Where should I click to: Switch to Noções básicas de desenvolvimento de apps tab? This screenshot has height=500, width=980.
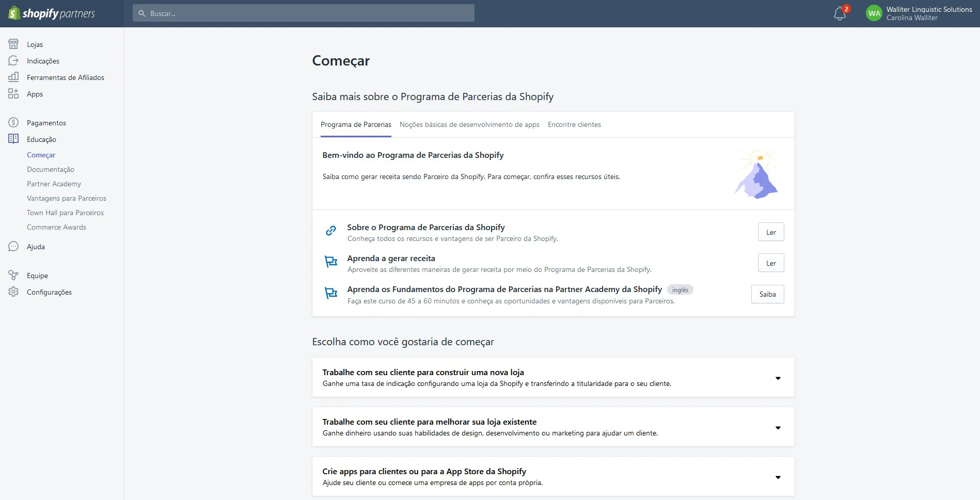pyautogui.click(x=469, y=124)
